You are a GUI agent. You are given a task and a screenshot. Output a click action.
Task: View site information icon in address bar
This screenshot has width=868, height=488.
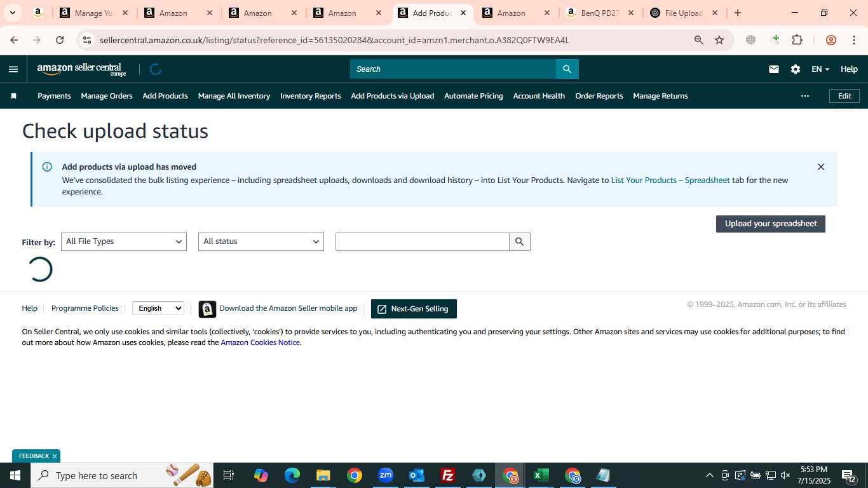point(87,40)
